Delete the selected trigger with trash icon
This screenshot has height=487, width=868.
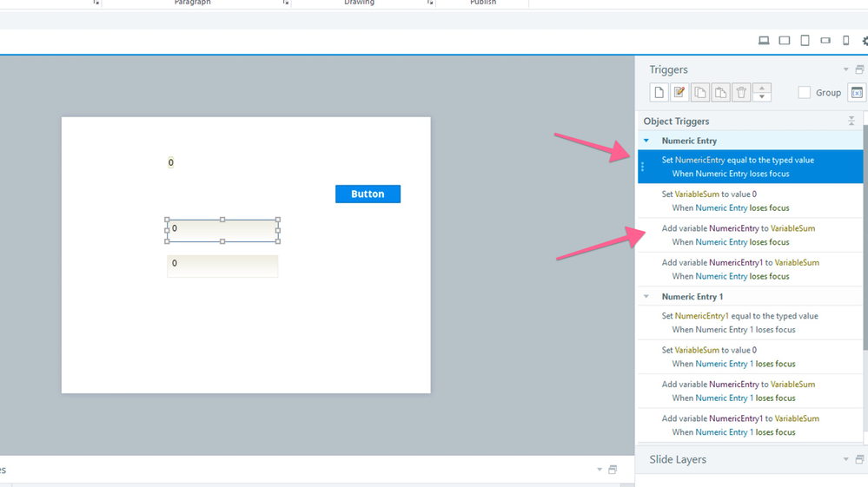coord(741,92)
